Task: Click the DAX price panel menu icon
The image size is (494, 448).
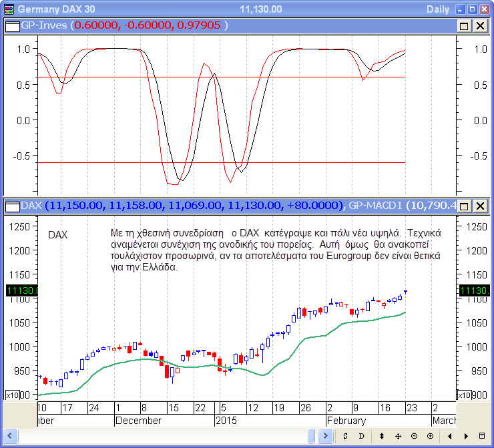Action: [x=13, y=206]
